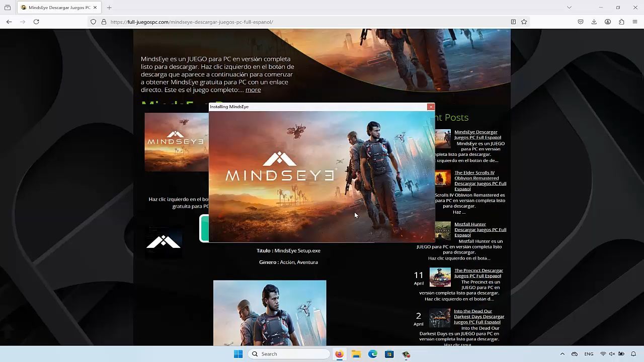Click the taskbar Search box
Image resolution: width=644 pixels, height=362 pixels.
(x=289, y=354)
